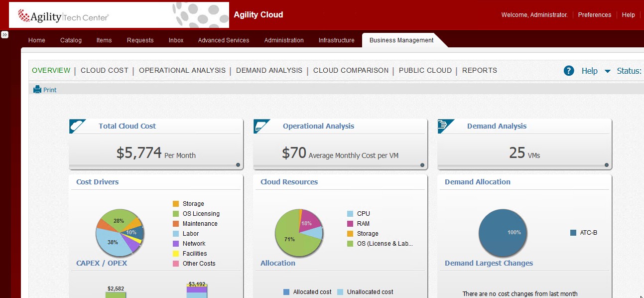This screenshot has height=298, width=644.
Task: Click the blue Help question mark icon
Action: [569, 71]
